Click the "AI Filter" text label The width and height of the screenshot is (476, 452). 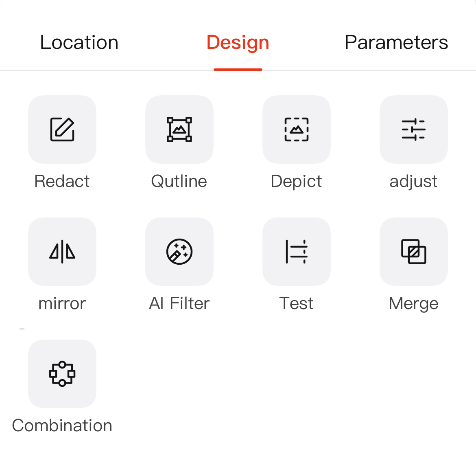[179, 303]
